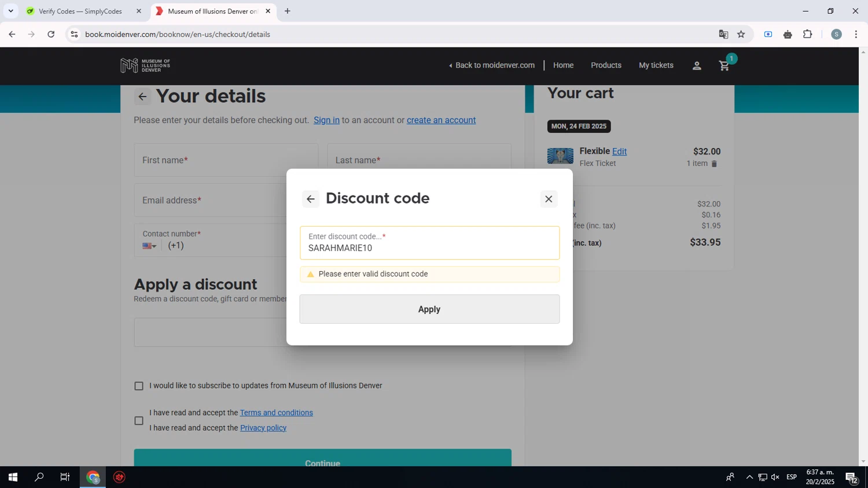Open the Home menu item

(563, 65)
